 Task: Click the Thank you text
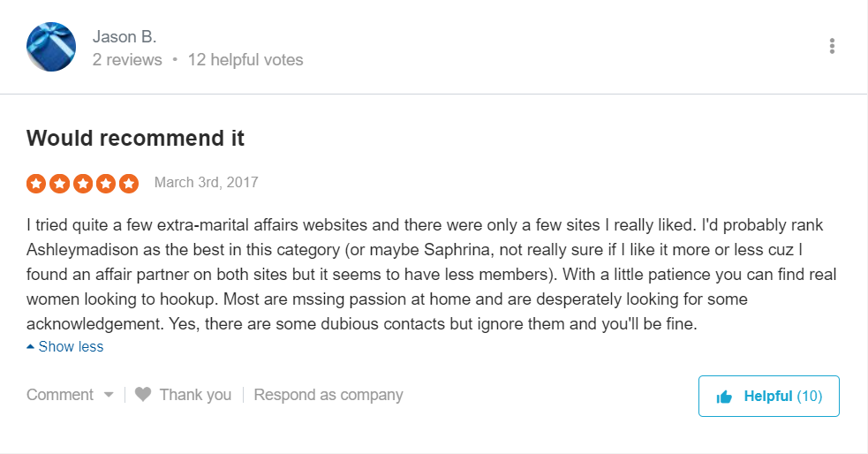click(195, 395)
